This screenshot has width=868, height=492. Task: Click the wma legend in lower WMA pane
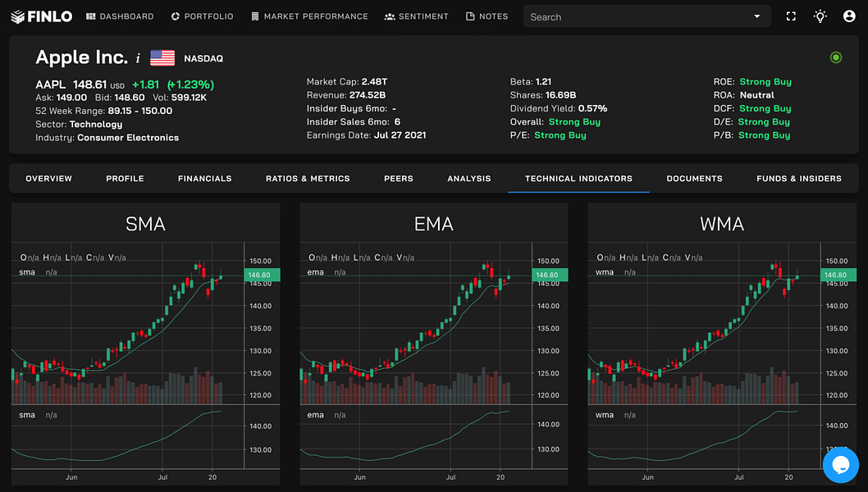point(605,415)
